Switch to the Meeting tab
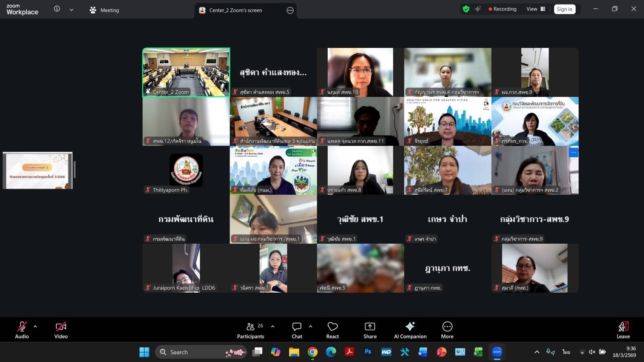644x362 pixels. (x=104, y=10)
